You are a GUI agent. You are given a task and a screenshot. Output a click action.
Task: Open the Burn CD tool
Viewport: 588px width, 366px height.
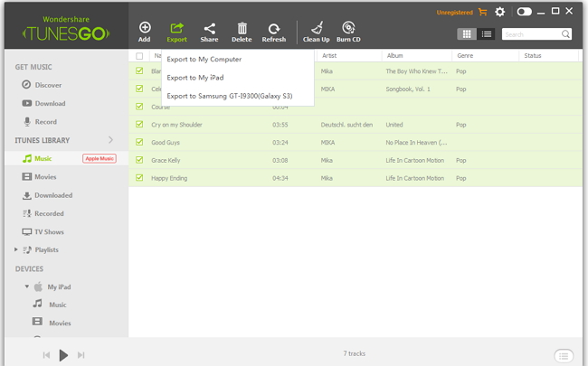pyautogui.click(x=348, y=32)
